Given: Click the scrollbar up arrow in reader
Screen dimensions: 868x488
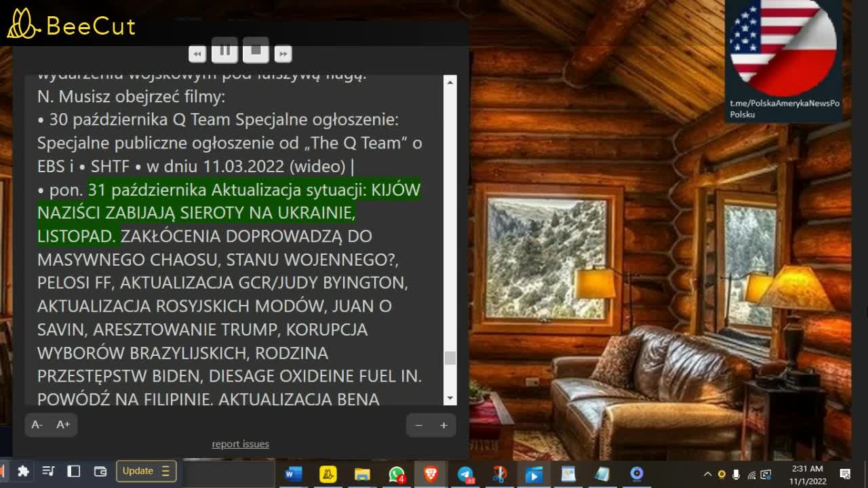Looking at the screenshot, I should point(450,82).
